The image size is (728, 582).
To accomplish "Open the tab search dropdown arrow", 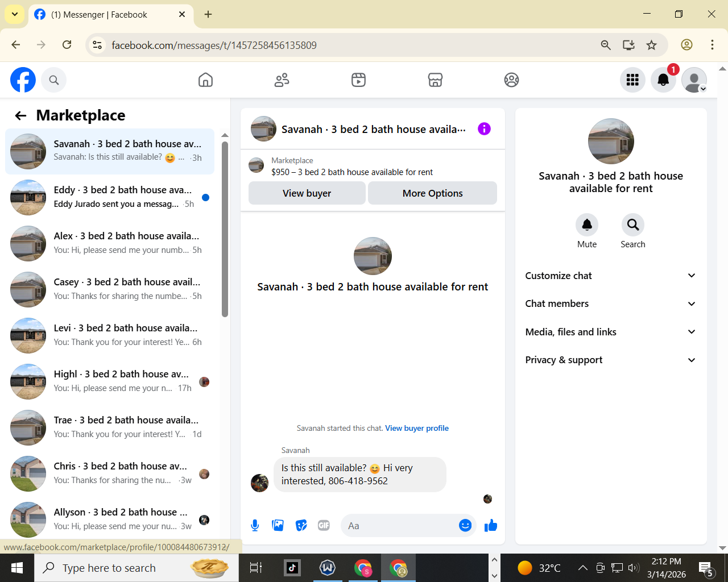I will tap(15, 14).
